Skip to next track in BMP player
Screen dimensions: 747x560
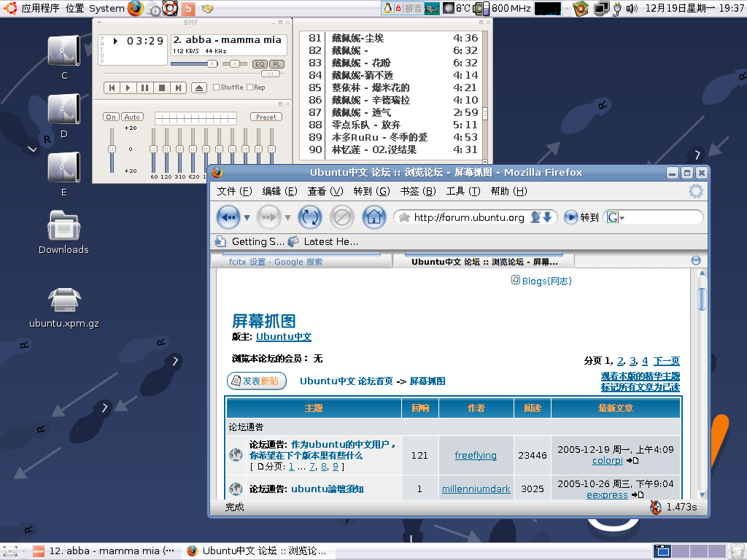(178, 87)
